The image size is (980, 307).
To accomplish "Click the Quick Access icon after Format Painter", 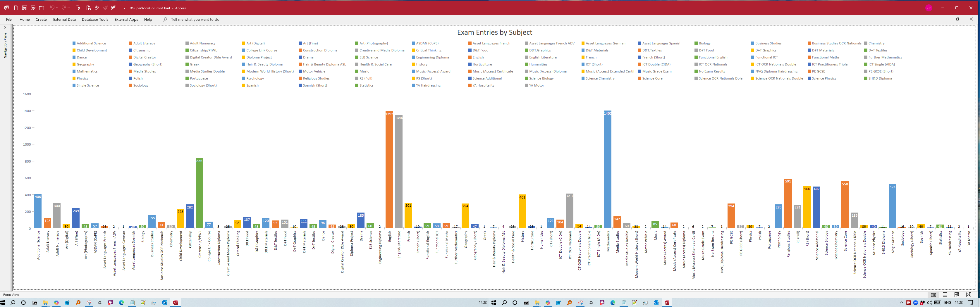I will click(114, 8).
